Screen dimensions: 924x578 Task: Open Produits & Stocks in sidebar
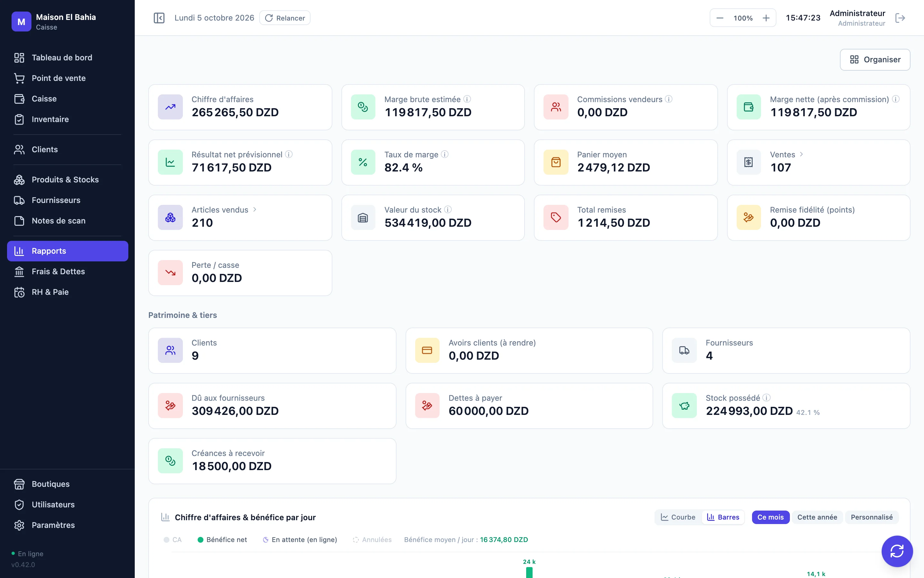tap(68, 180)
